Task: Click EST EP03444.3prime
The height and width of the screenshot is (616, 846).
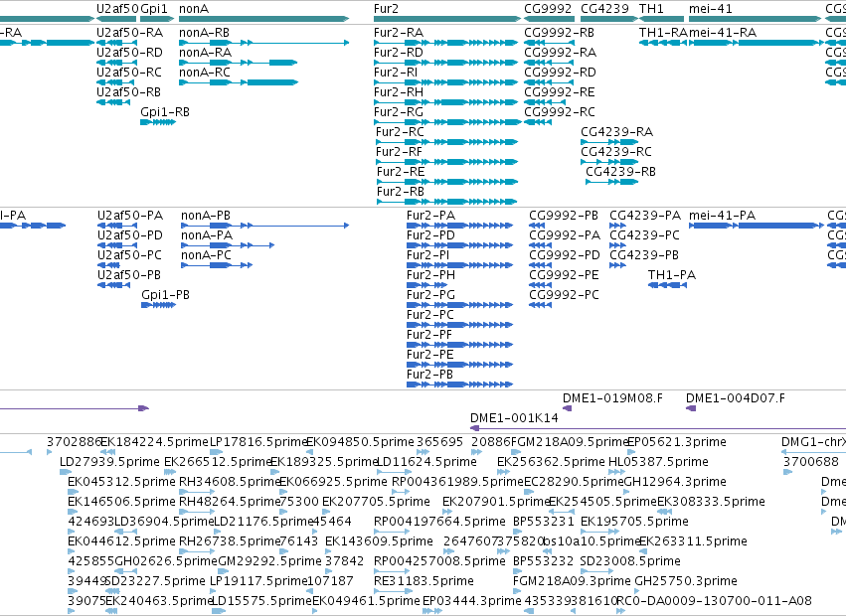Action: (432, 611)
